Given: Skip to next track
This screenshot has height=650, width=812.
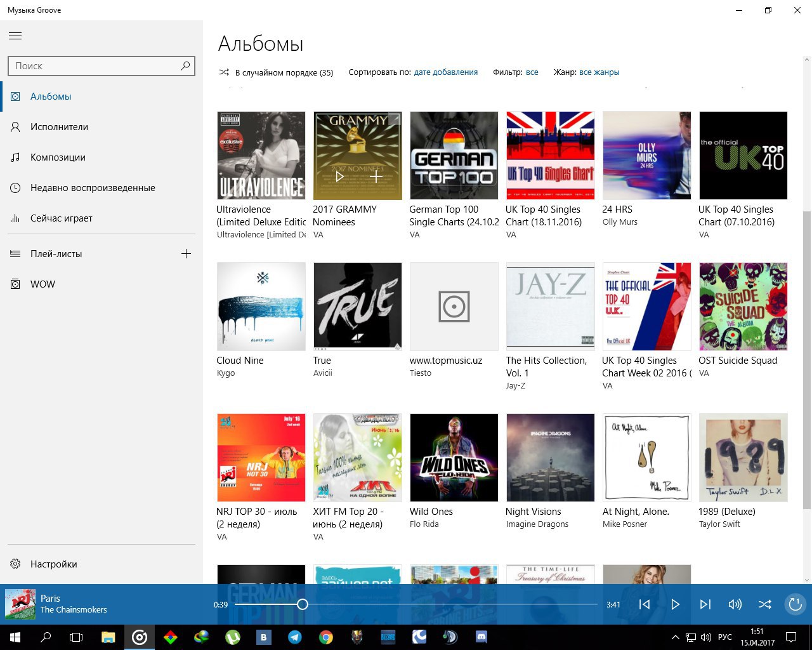Looking at the screenshot, I should [705, 604].
